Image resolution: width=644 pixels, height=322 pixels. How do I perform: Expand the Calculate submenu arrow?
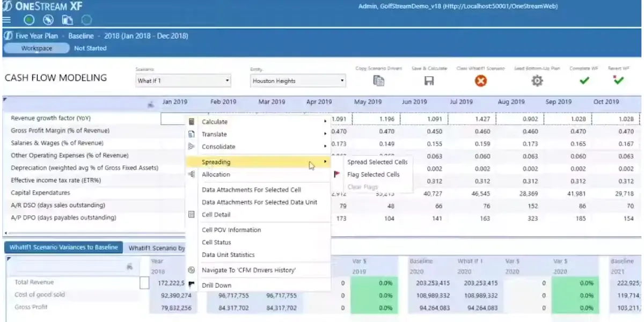click(325, 122)
